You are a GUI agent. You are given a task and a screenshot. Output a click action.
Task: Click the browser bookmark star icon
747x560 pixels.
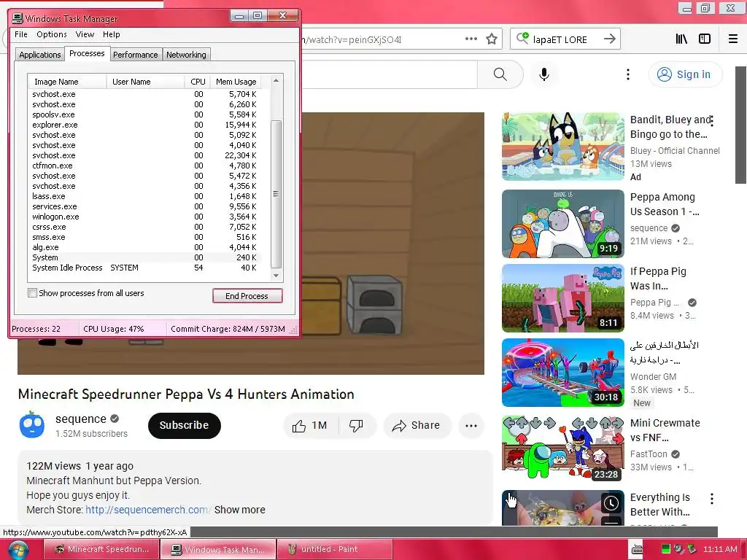[x=492, y=39]
